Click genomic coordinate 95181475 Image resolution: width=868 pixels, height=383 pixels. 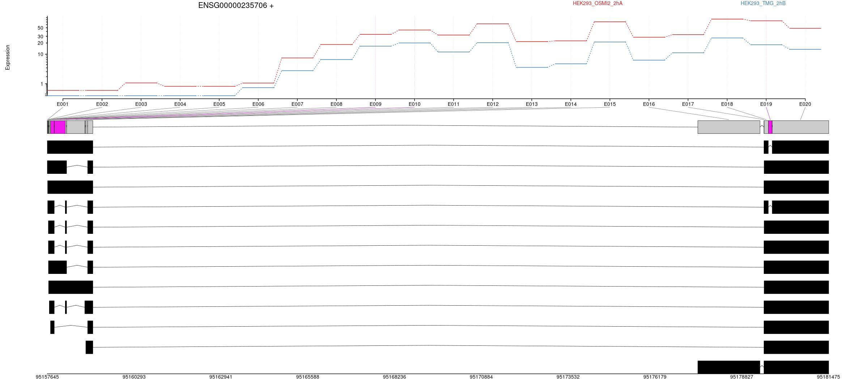coord(828,377)
